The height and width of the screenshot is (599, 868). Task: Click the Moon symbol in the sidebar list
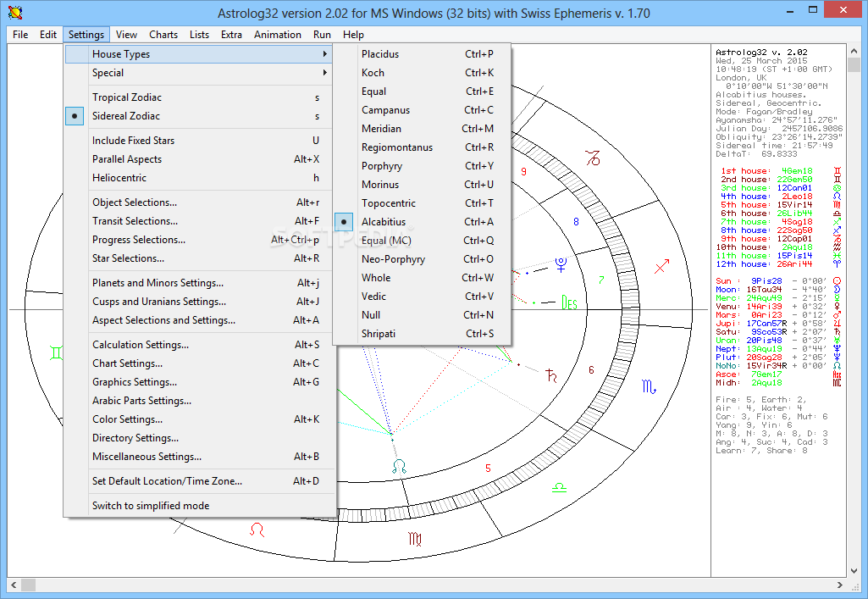837,289
